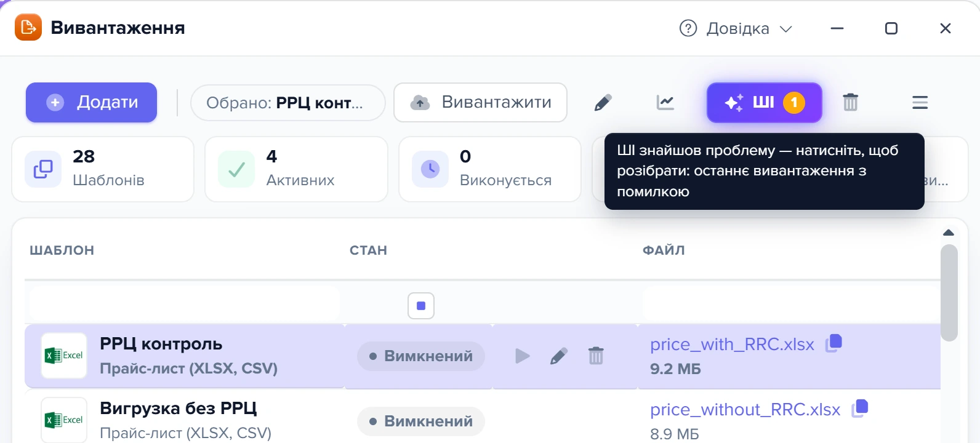Click the Додати button
The height and width of the screenshot is (443, 980).
tap(91, 102)
